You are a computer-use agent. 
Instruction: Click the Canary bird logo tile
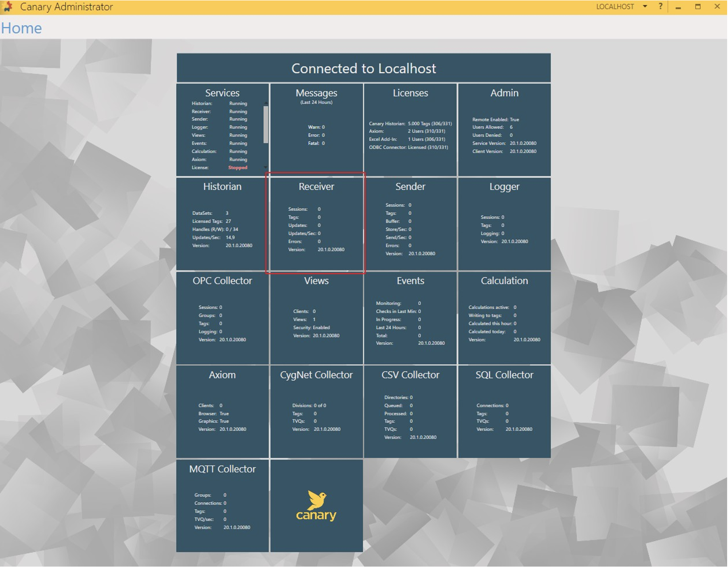[316, 506]
